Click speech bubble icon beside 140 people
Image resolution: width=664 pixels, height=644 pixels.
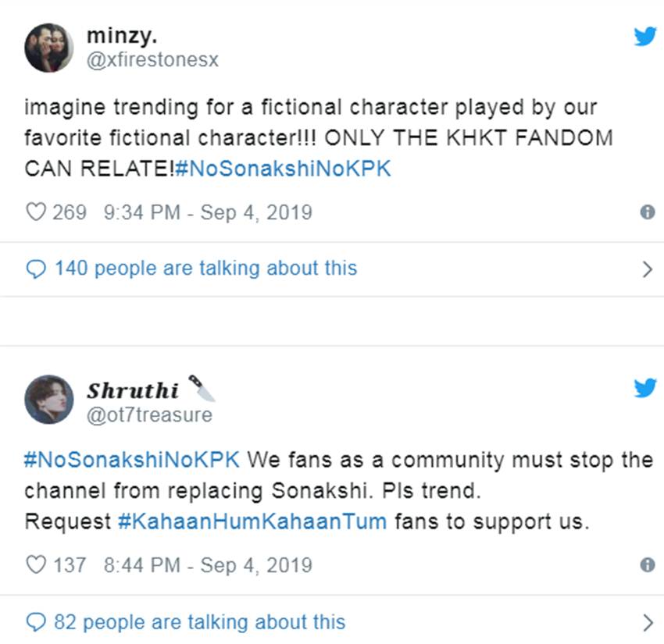point(36,269)
